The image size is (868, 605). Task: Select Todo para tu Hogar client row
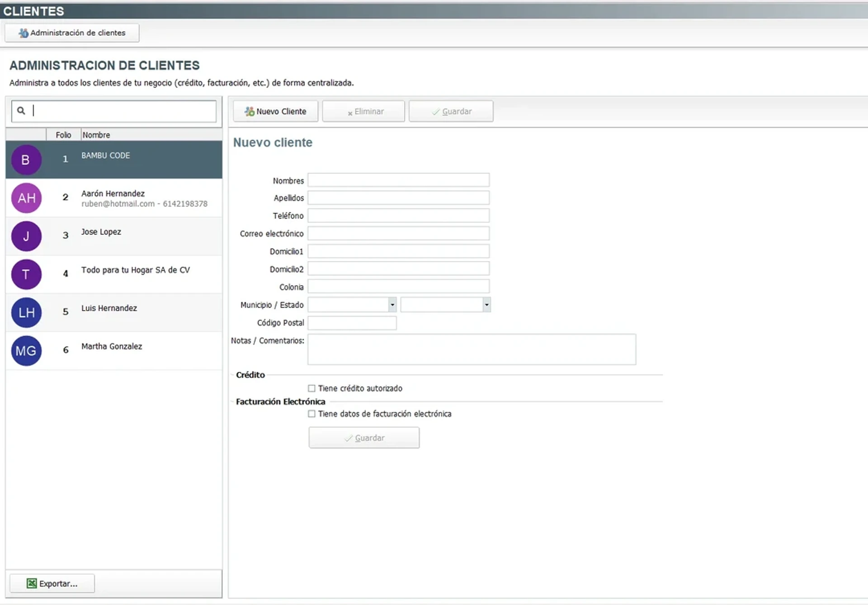tap(136, 274)
